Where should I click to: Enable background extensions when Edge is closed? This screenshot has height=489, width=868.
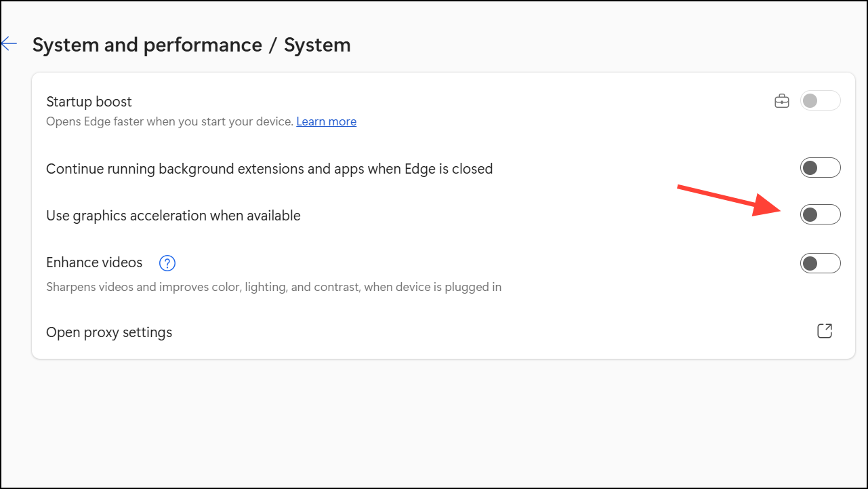coord(820,168)
